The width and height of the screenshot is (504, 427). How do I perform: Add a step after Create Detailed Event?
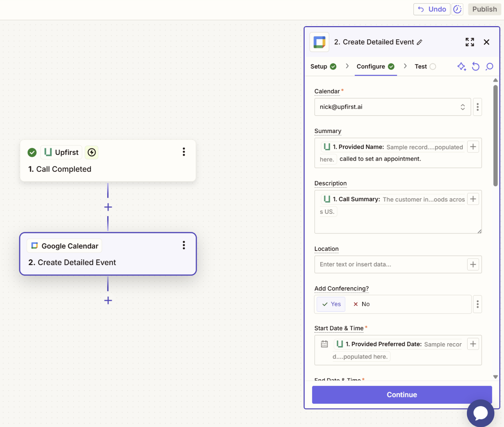click(x=108, y=300)
